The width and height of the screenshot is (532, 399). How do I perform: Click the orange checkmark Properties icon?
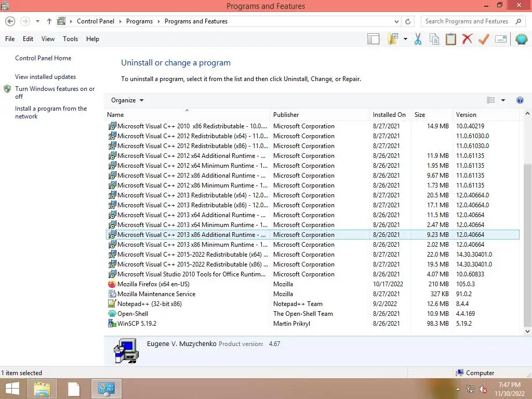484,39
